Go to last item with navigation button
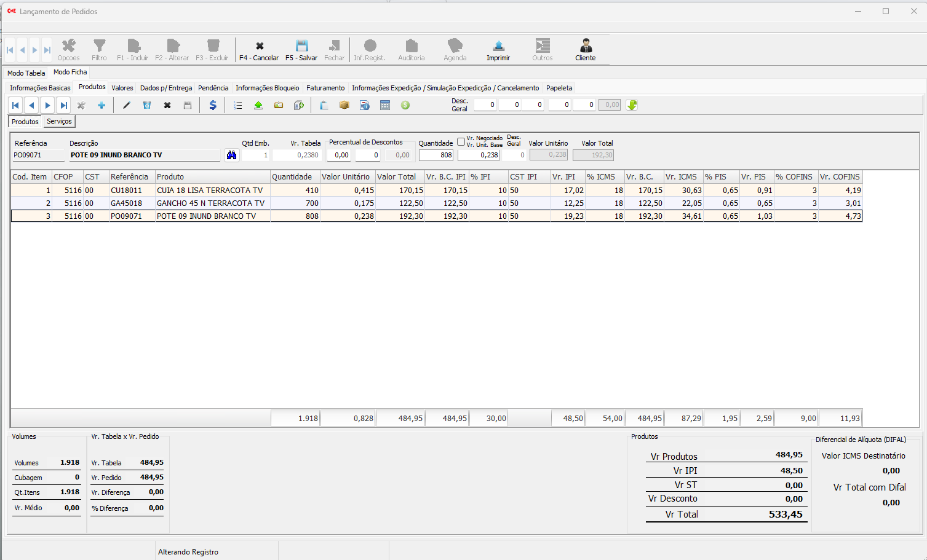This screenshot has height=560, width=927. tap(63, 105)
